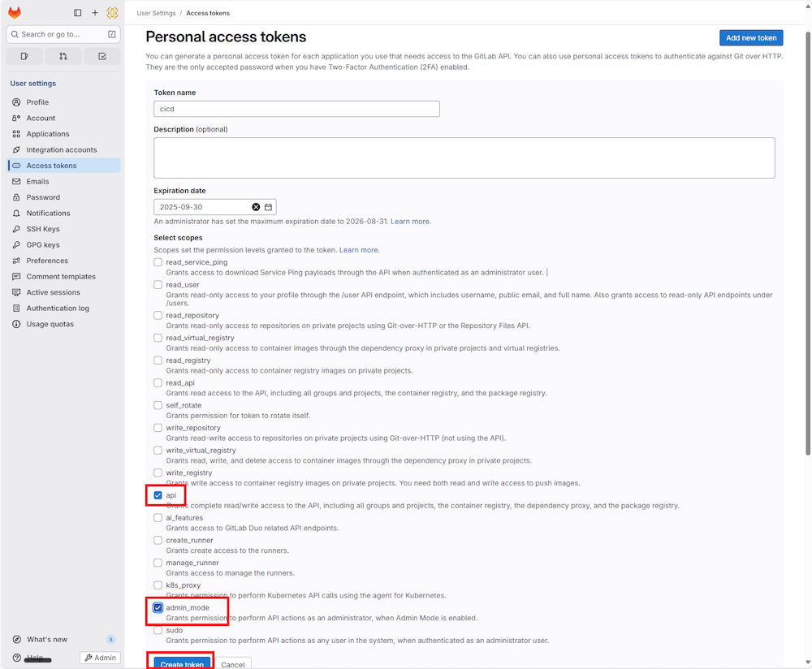Enable the sudo scope
The height and width of the screenshot is (669, 812).
tap(158, 630)
